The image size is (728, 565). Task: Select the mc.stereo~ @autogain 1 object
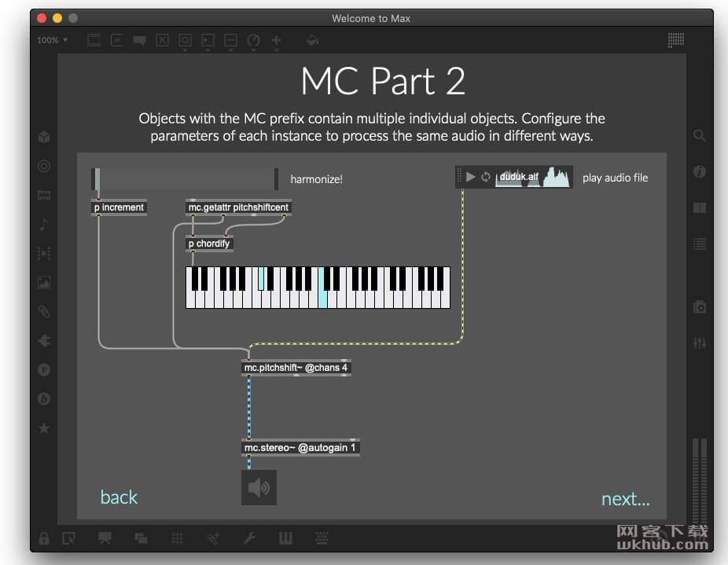pos(300,448)
